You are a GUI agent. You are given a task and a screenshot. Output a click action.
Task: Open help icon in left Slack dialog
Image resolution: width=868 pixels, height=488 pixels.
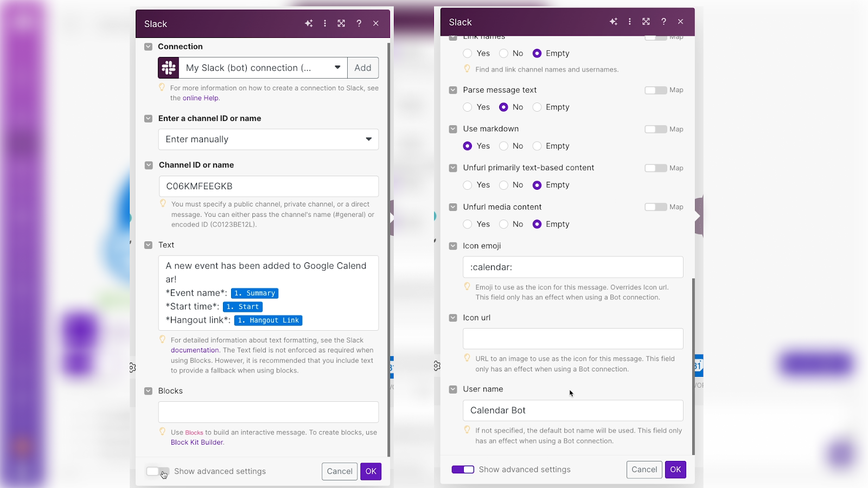click(x=359, y=23)
